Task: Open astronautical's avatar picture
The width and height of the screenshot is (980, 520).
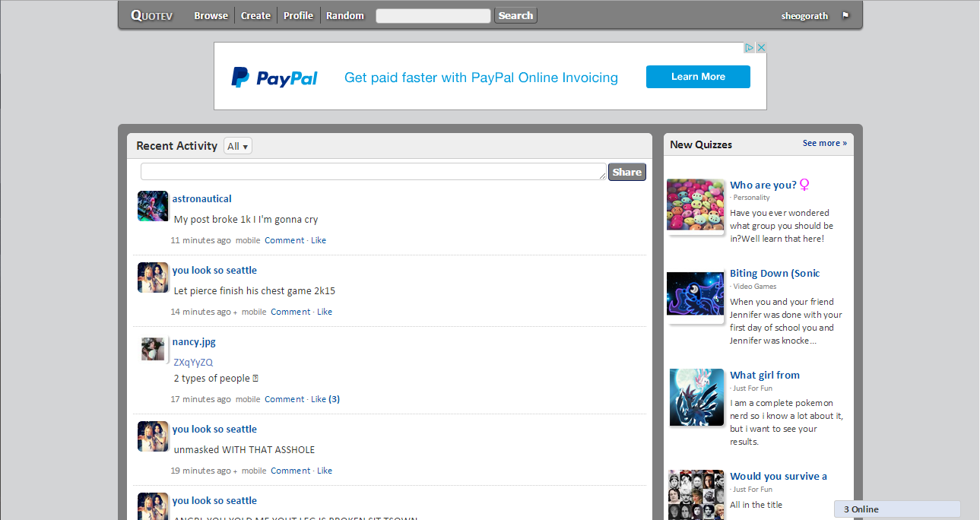Action: pos(153,206)
